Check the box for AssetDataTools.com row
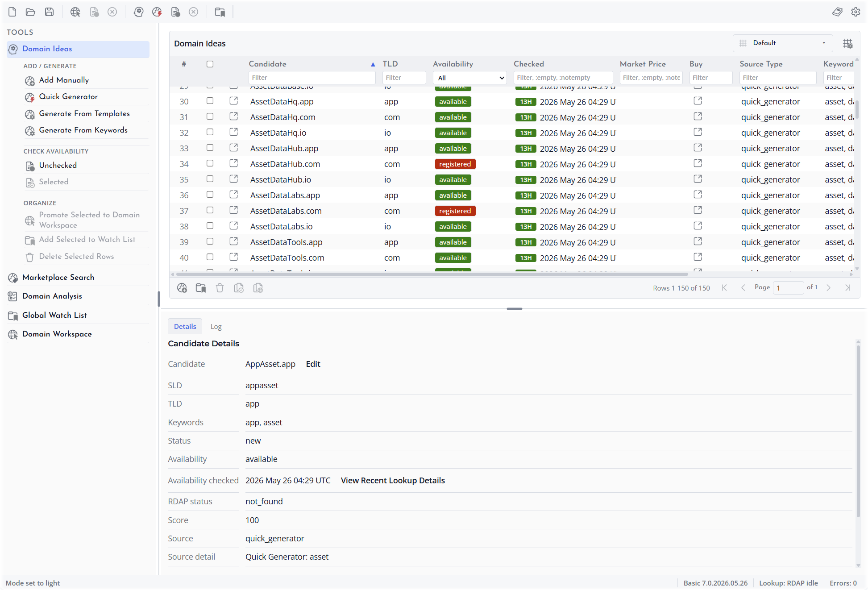This screenshot has width=868, height=590. [x=210, y=257]
